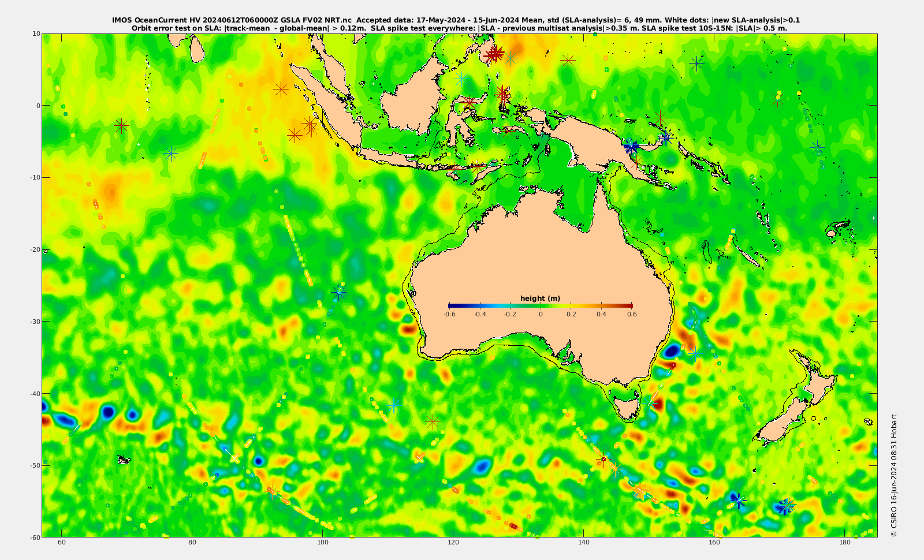
Task: Click the longitude axis label '140'
Action: tap(584, 543)
